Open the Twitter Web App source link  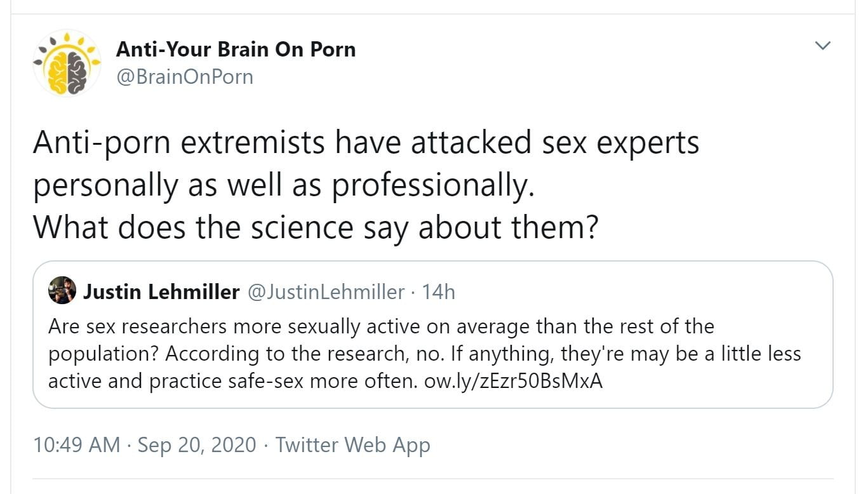(353, 444)
